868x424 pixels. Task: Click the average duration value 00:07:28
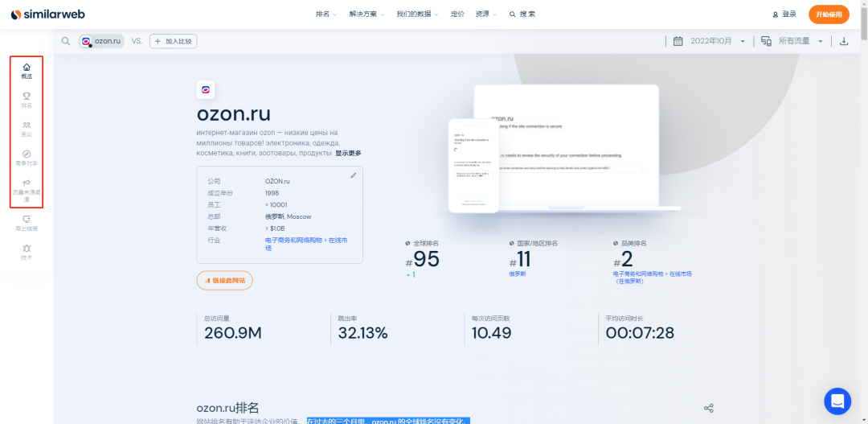pyautogui.click(x=640, y=333)
